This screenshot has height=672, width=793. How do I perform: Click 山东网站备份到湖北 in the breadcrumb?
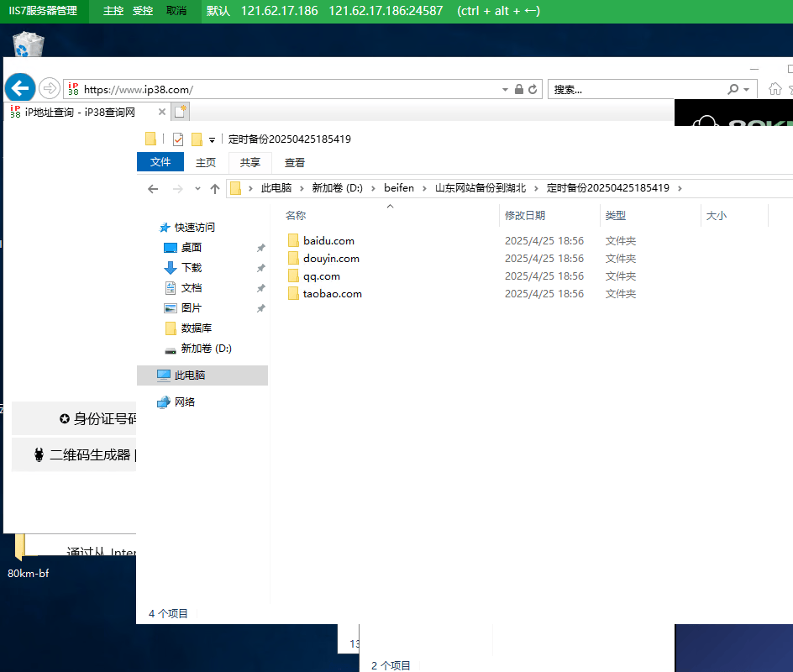click(x=481, y=188)
